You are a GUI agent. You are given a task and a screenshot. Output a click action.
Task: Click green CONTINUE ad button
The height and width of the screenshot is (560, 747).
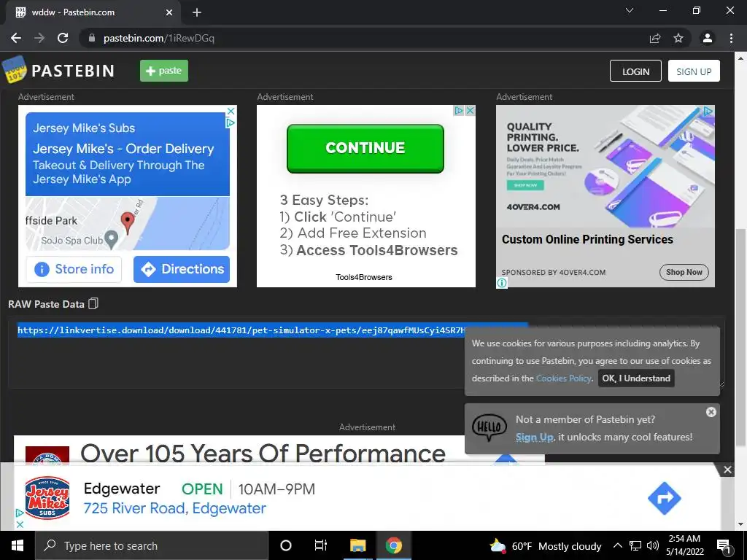click(x=365, y=148)
